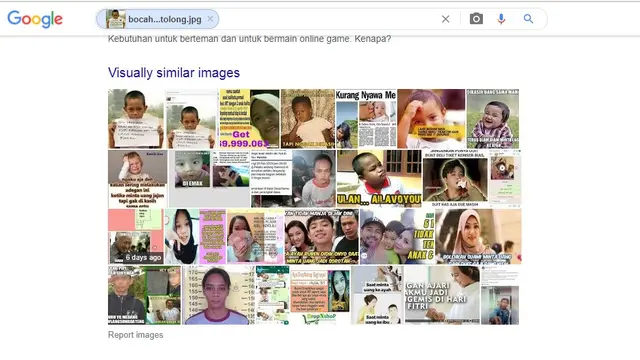Open the man beside height chart thumbnail
The image size is (640, 360).
pos(218,295)
